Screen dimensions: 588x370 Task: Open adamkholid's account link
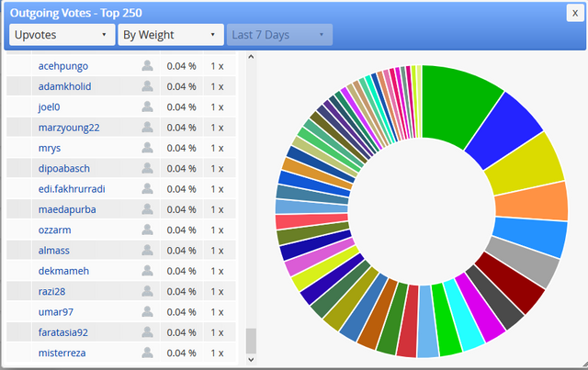coord(64,86)
